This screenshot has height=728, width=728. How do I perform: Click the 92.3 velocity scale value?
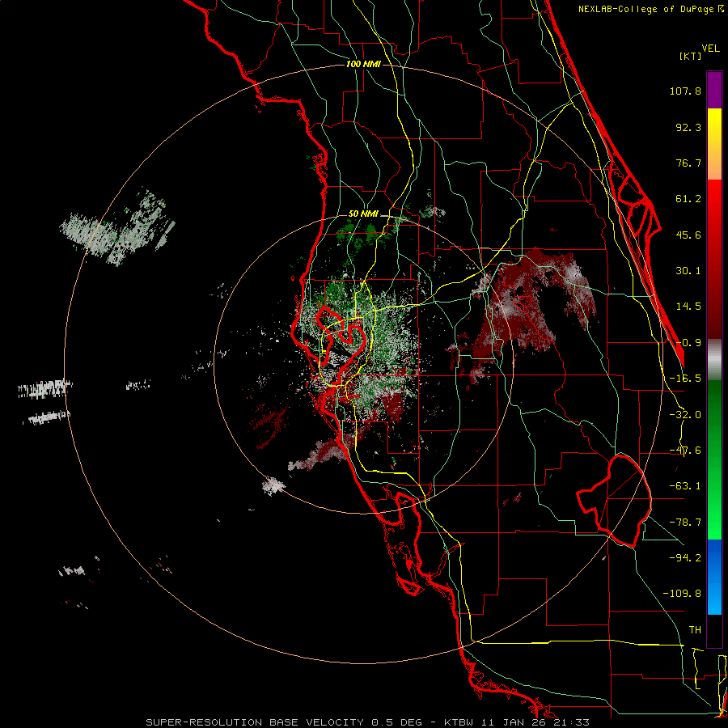click(x=688, y=127)
